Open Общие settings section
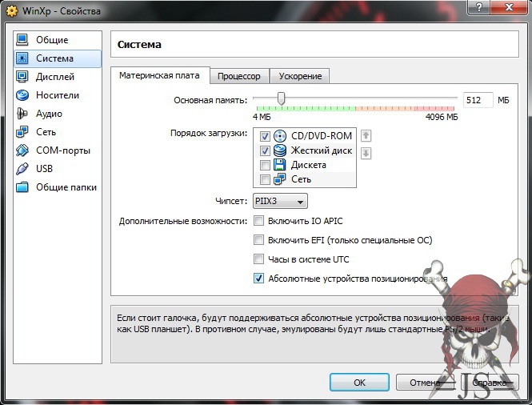 pyautogui.click(x=58, y=40)
